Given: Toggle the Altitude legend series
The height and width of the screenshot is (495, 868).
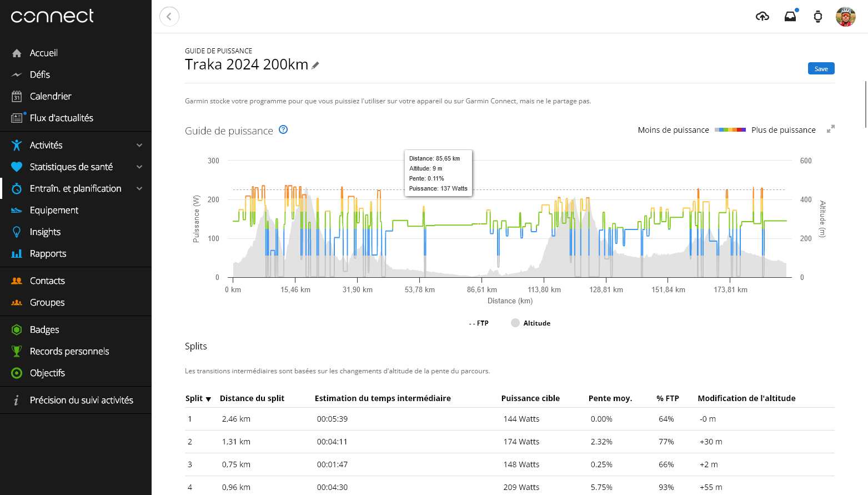Looking at the screenshot, I should click(530, 323).
